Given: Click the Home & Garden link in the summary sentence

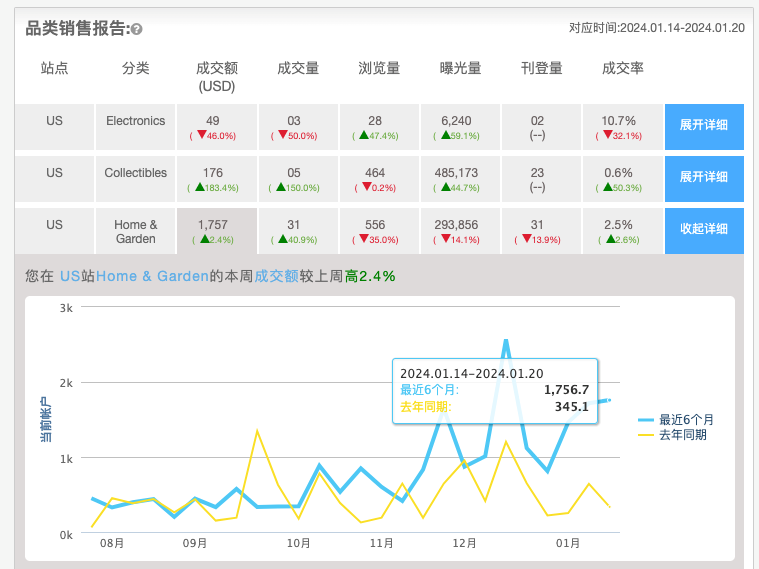Looking at the screenshot, I should [152, 276].
